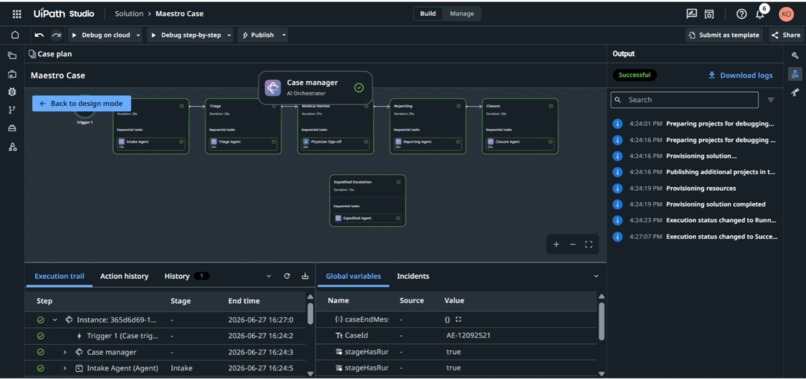Open the feedback icon in the top bar
The image size is (806, 379).
(x=691, y=14)
